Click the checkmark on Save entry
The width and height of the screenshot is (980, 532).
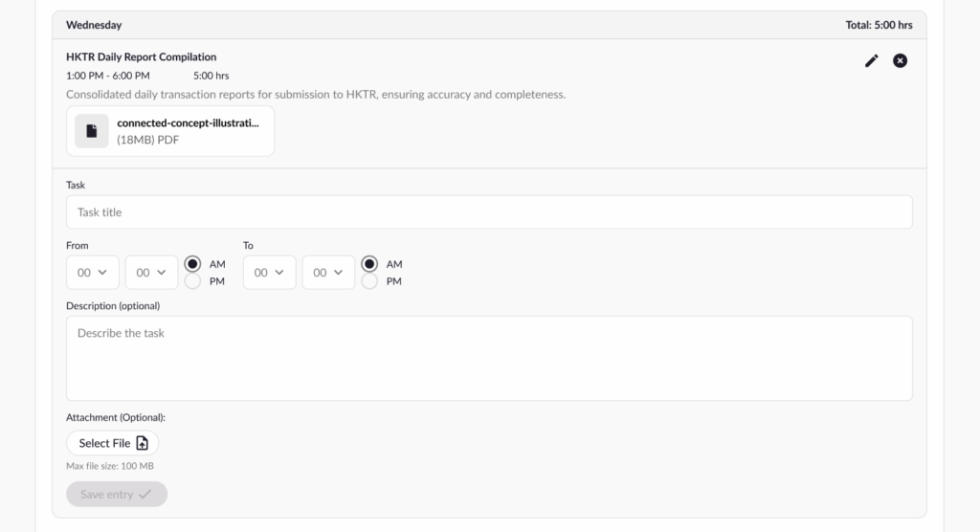[145, 495]
